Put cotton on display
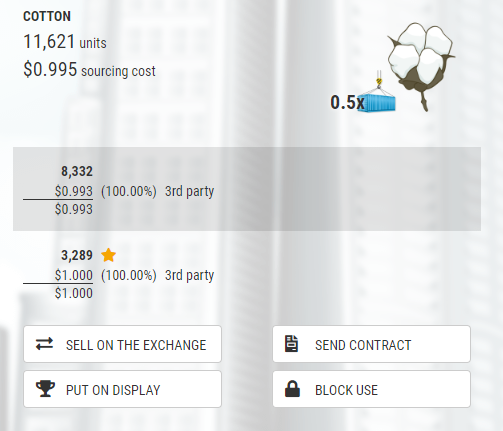Screen dimensions: 503x431 [x=122, y=389]
